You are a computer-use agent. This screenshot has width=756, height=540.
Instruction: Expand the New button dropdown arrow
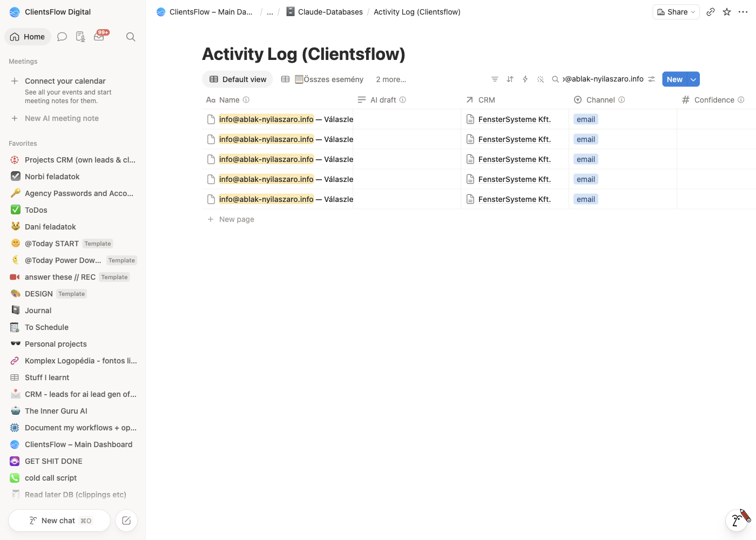693,79
